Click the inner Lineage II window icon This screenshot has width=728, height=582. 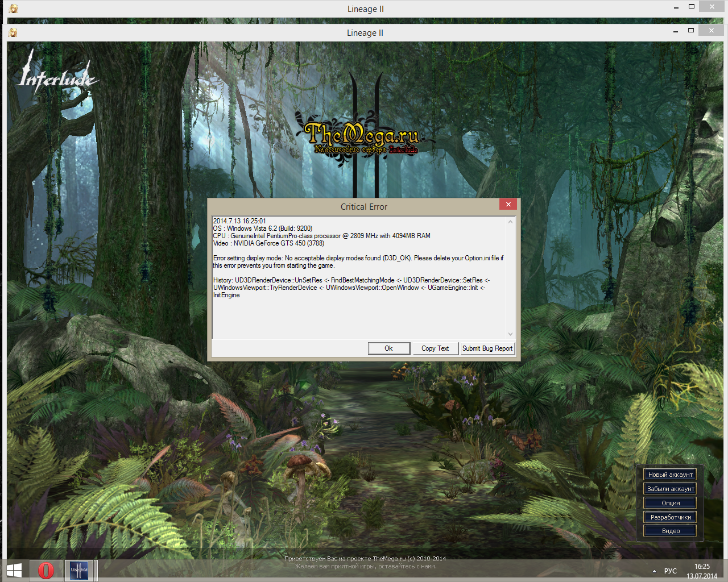tap(13, 33)
